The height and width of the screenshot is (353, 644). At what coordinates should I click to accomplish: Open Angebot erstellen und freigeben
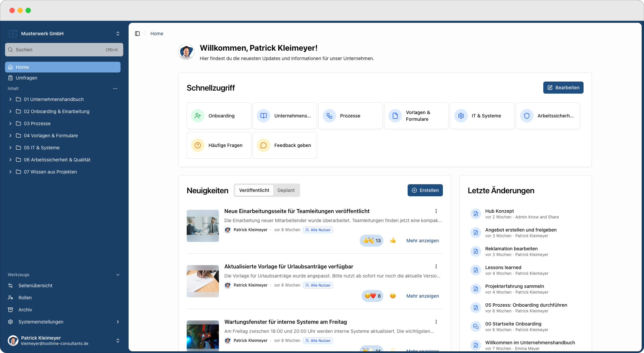tap(521, 230)
